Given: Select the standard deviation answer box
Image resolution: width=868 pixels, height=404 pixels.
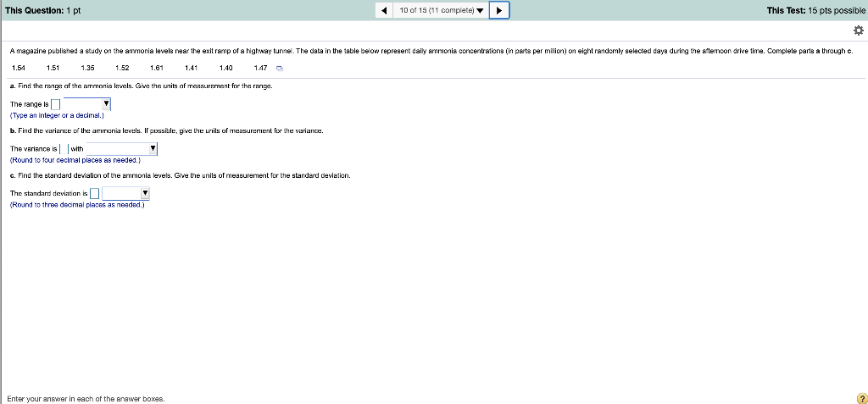Looking at the screenshot, I should [x=95, y=194].
